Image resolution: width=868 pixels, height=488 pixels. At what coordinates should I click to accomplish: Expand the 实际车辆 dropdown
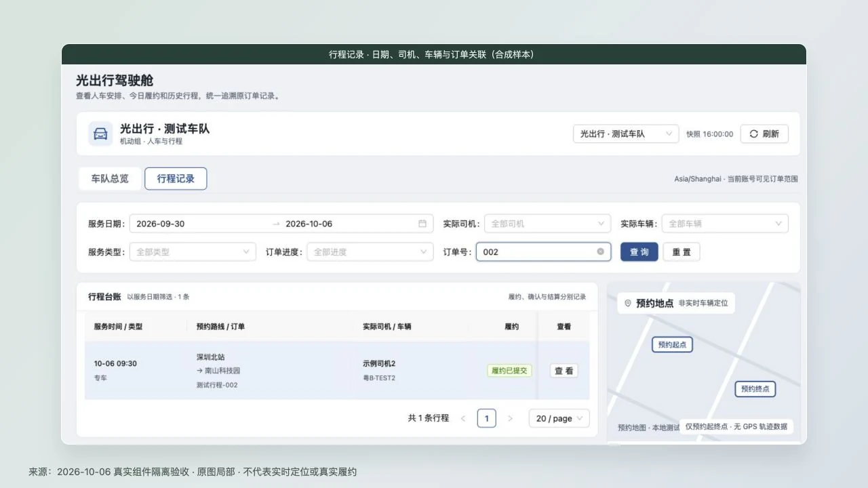click(725, 224)
